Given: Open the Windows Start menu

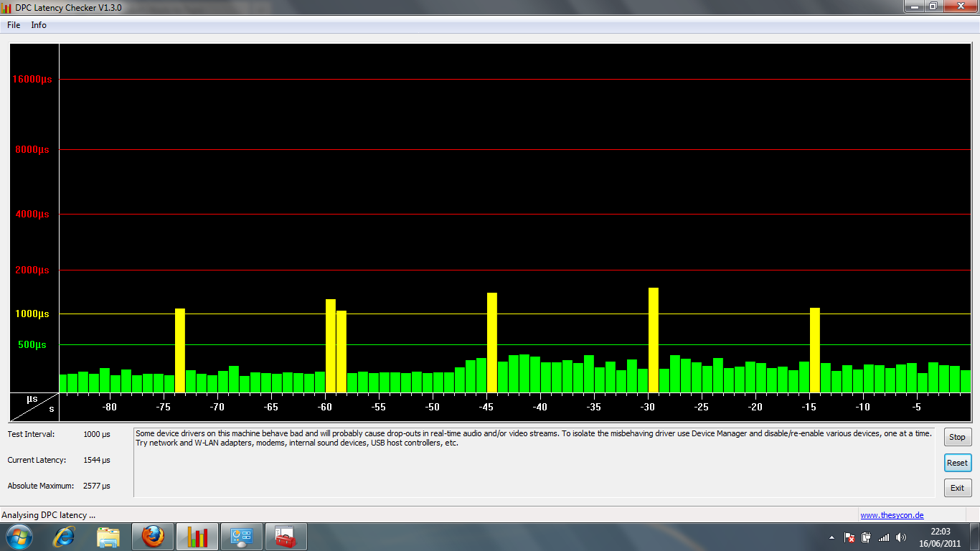Looking at the screenshot, I should tap(19, 537).
